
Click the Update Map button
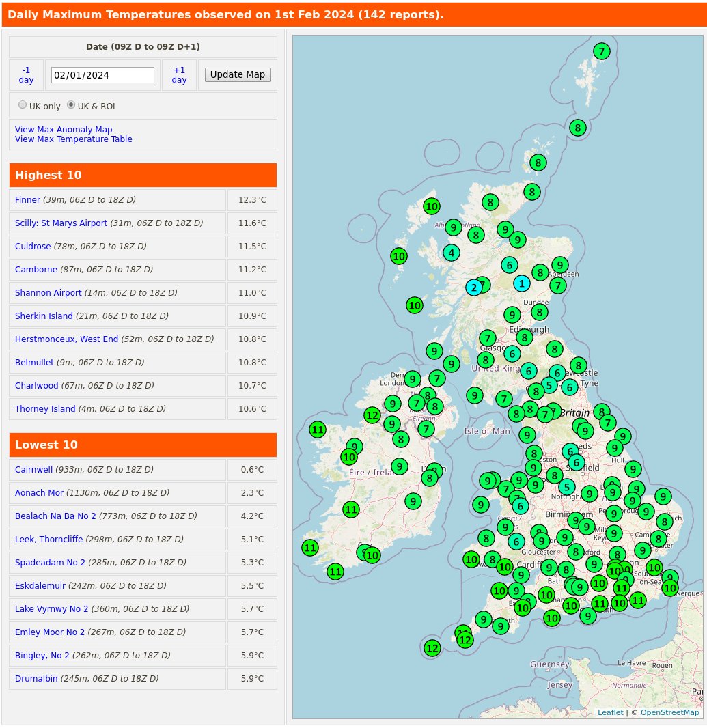click(x=237, y=74)
